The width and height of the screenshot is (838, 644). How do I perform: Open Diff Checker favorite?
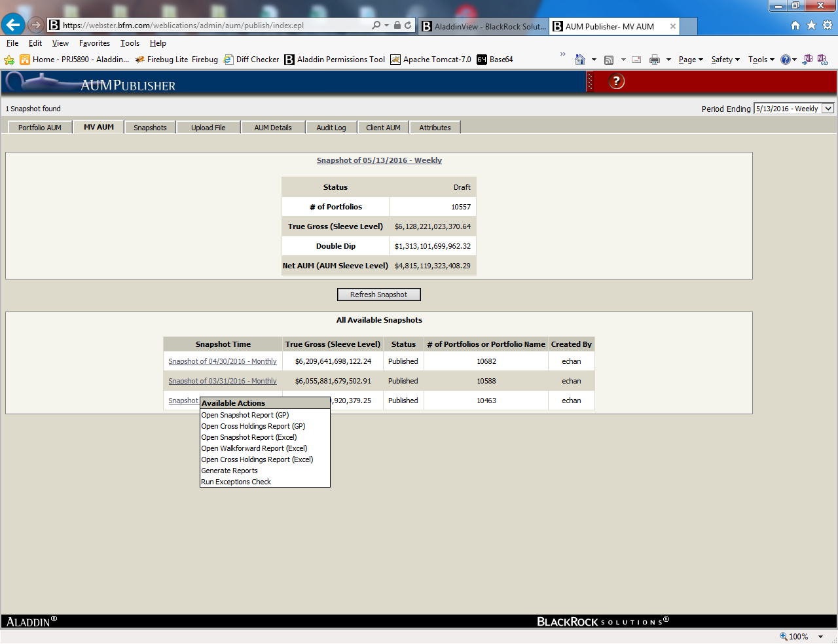[251, 60]
